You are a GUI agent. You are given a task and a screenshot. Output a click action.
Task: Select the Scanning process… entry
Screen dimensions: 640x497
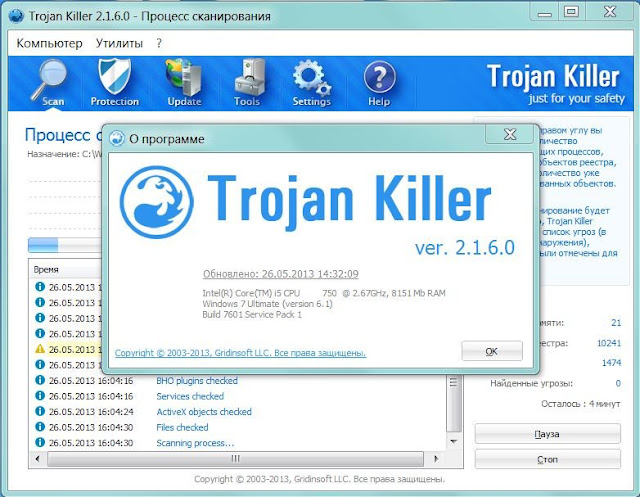pos(195,443)
